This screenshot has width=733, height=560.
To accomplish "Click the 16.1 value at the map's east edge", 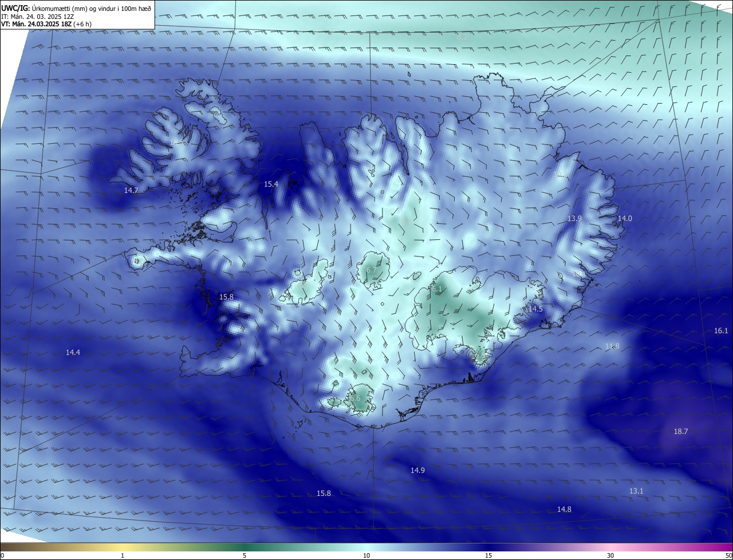I will [x=721, y=331].
